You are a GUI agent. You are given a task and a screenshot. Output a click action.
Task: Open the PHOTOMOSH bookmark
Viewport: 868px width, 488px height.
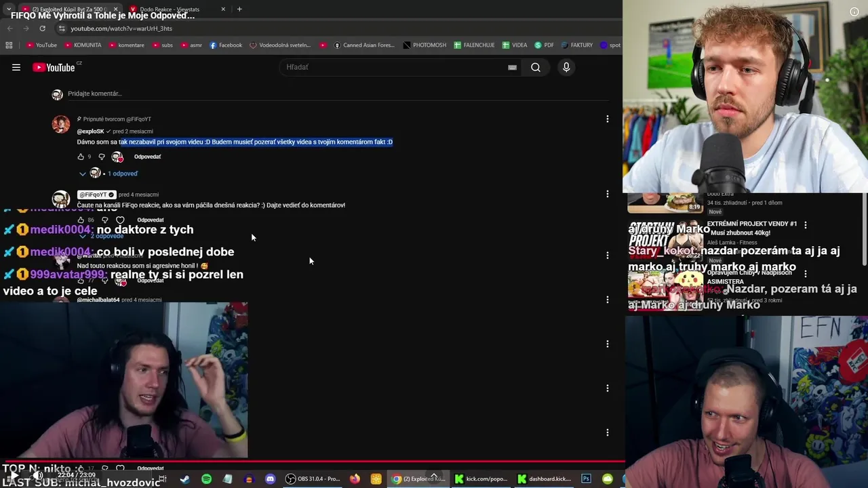tap(425, 45)
